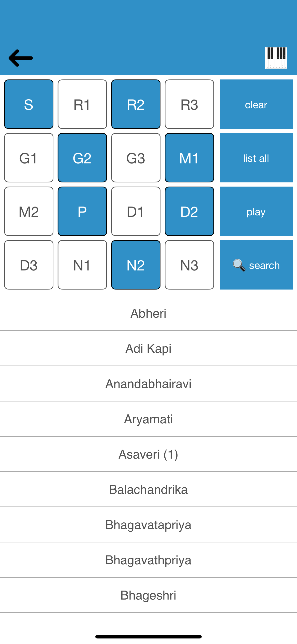Toggle the M1 note off

189,158
